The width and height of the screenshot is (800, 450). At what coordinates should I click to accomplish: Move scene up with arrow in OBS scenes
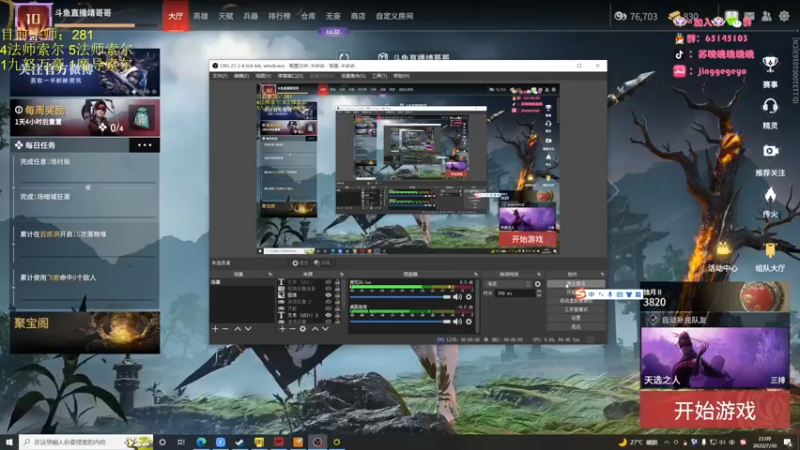(237, 329)
